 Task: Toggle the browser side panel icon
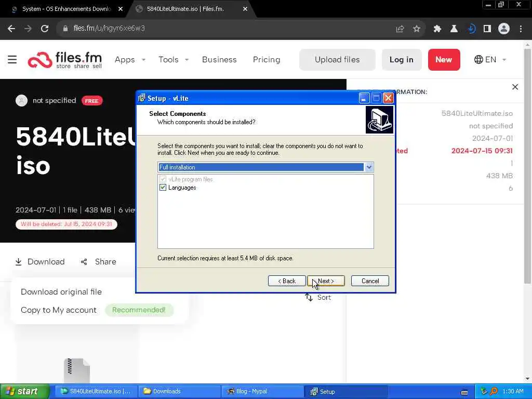coord(487,29)
